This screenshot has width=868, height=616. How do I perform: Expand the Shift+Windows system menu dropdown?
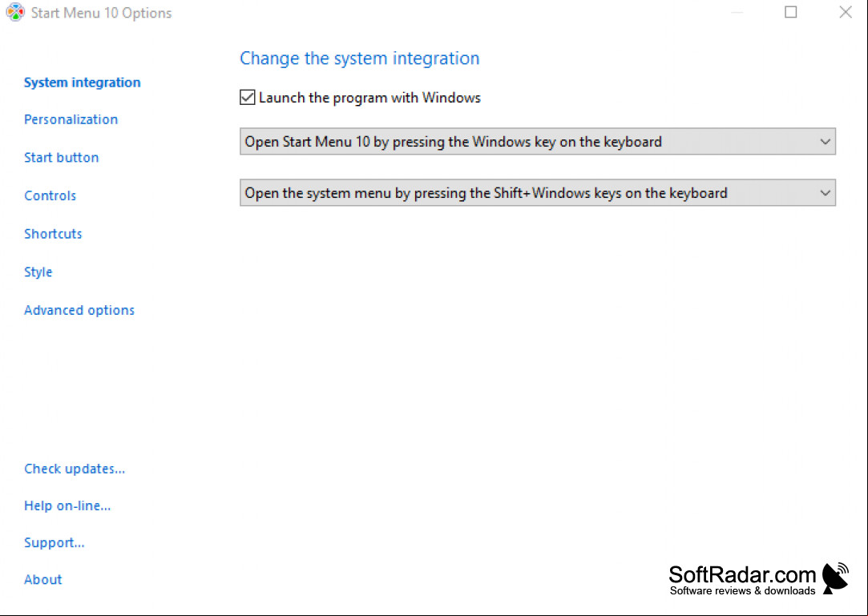[538, 192]
